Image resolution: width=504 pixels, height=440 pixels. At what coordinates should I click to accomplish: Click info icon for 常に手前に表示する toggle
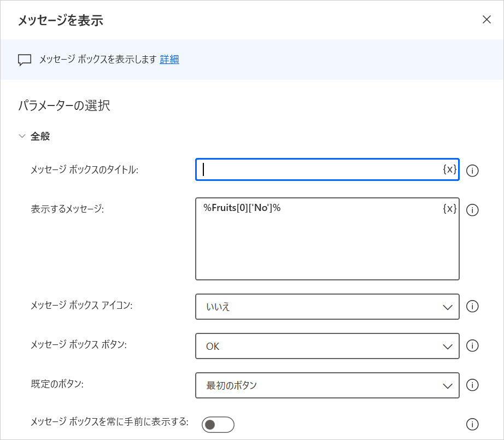472,424
